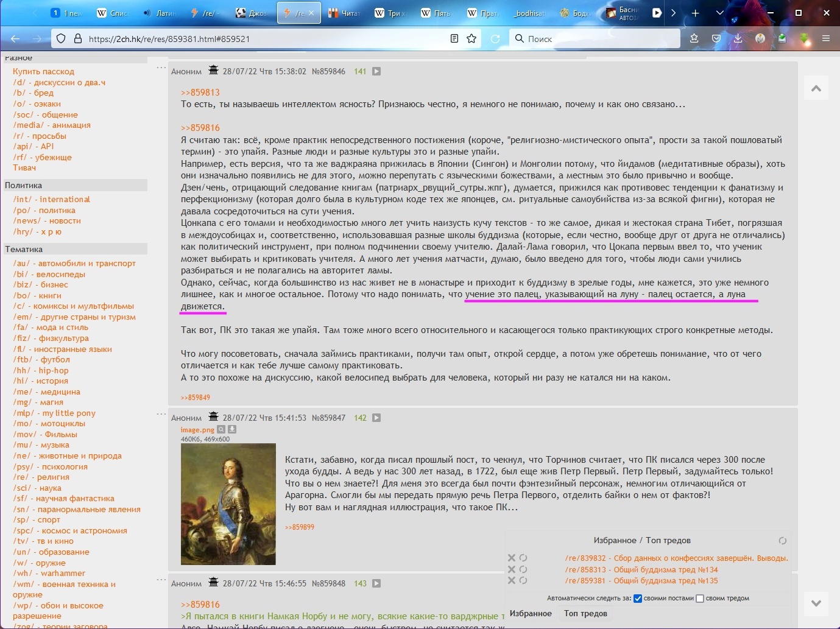Viewport: 840px width, 629px height.
Task: Switch to the 'Читат' tab
Action: 345,13
